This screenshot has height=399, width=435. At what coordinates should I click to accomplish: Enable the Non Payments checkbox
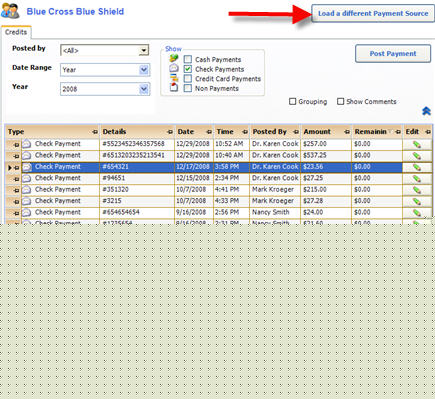(x=188, y=88)
